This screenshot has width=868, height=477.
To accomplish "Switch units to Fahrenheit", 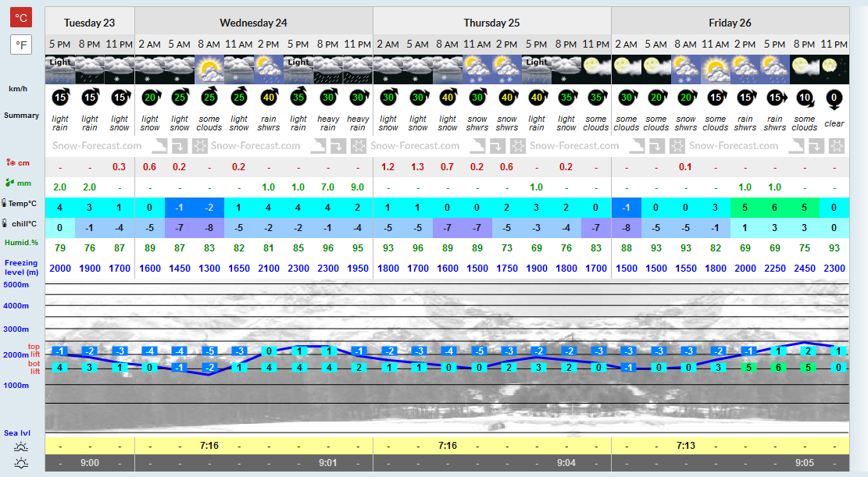I will point(21,44).
